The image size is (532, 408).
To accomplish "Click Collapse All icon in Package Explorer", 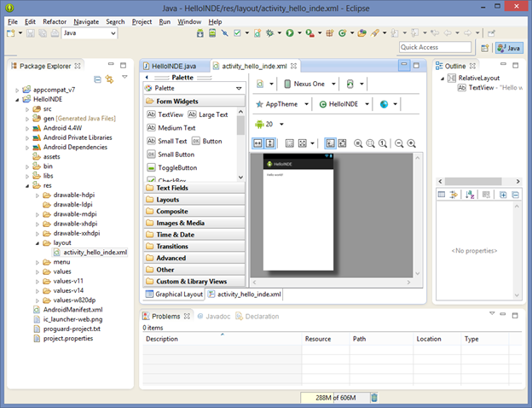I will [97, 79].
